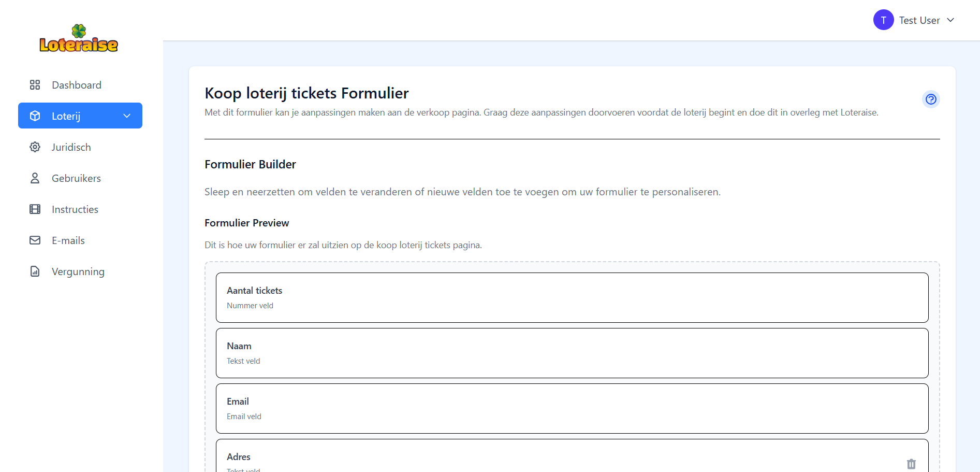Viewport: 980px width, 472px height.
Task: Click the Dashboard grid icon
Action: pos(35,85)
